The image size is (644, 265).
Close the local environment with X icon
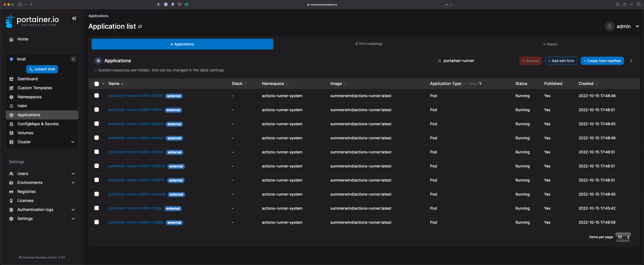73,59
